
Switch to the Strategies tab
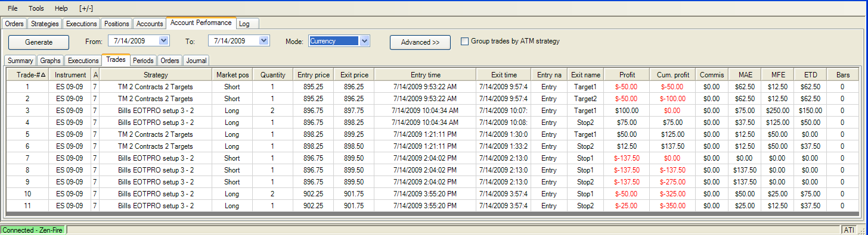pos(45,24)
